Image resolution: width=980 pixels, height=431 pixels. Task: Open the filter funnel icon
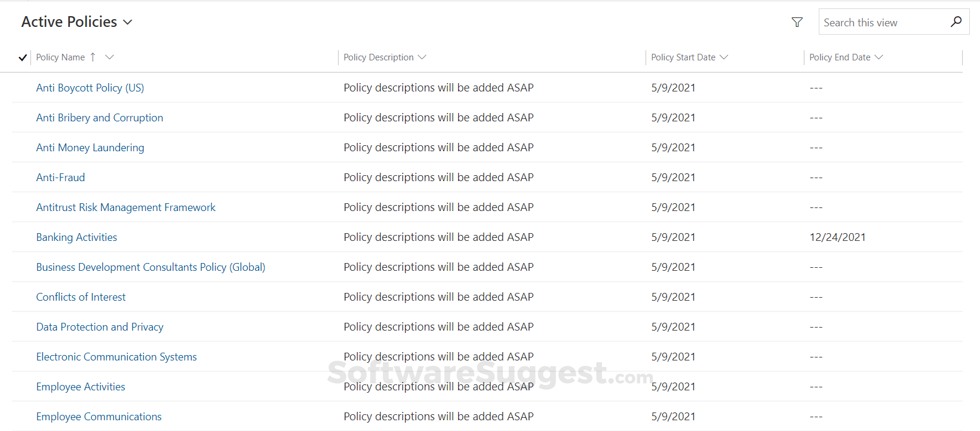point(797,22)
